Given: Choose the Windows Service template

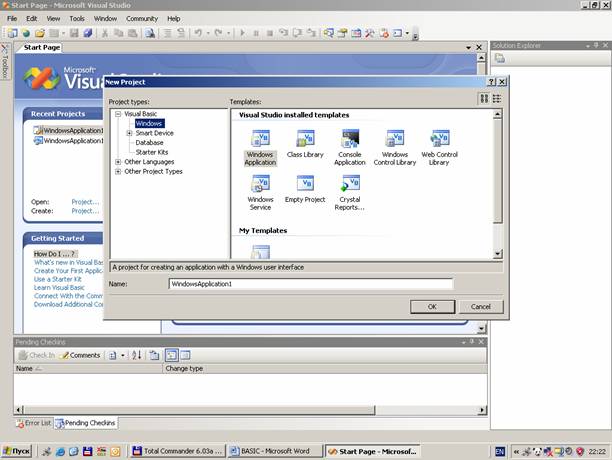Looking at the screenshot, I should coord(260,193).
